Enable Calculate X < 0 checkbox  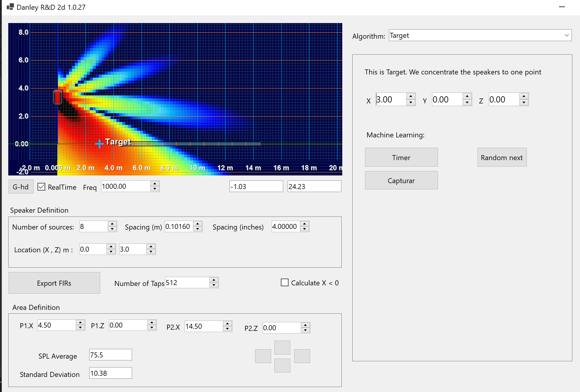(285, 283)
